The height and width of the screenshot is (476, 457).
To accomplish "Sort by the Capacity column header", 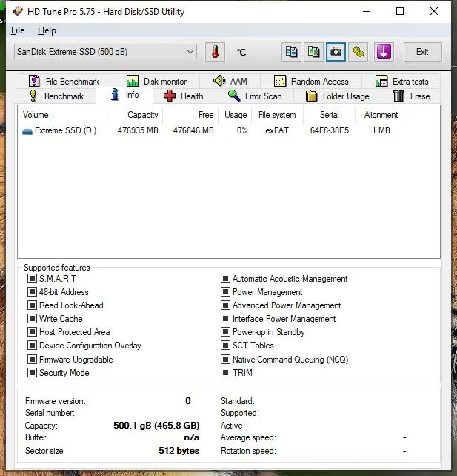I will click(x=135, y=115).
